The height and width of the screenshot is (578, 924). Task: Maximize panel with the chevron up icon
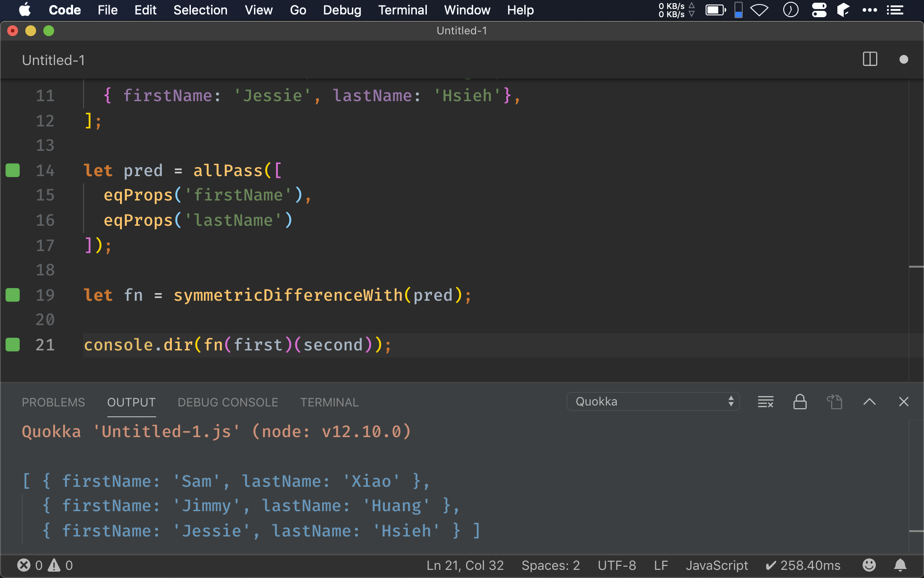tap(869, 401)
